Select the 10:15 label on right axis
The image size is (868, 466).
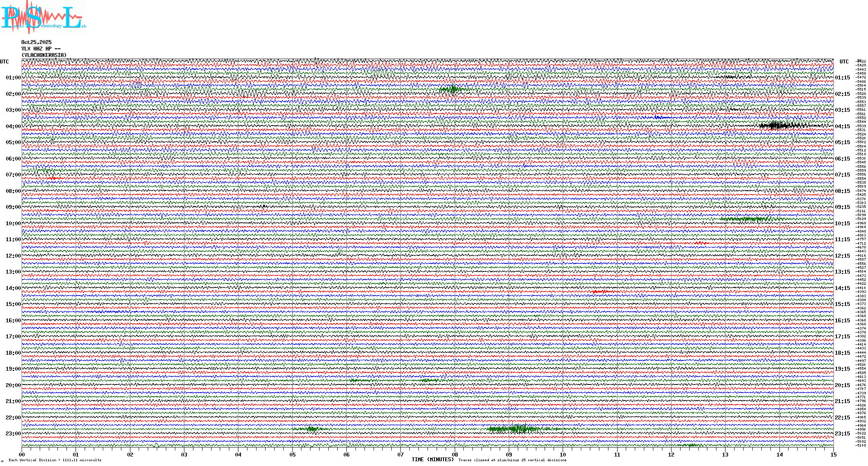point(842,224)
